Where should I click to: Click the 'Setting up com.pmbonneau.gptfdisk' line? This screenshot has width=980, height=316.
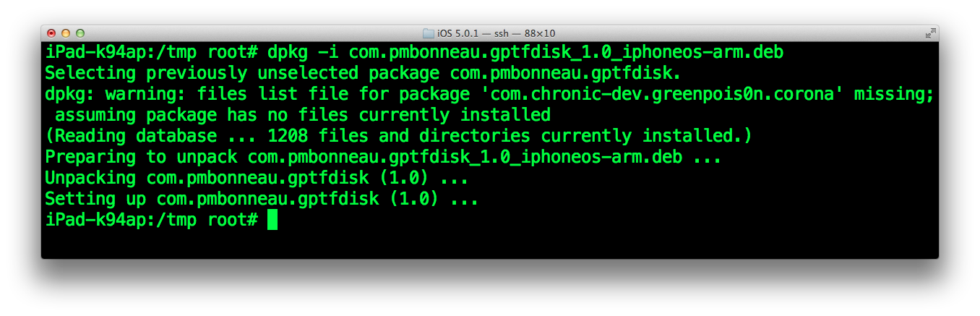262,199
